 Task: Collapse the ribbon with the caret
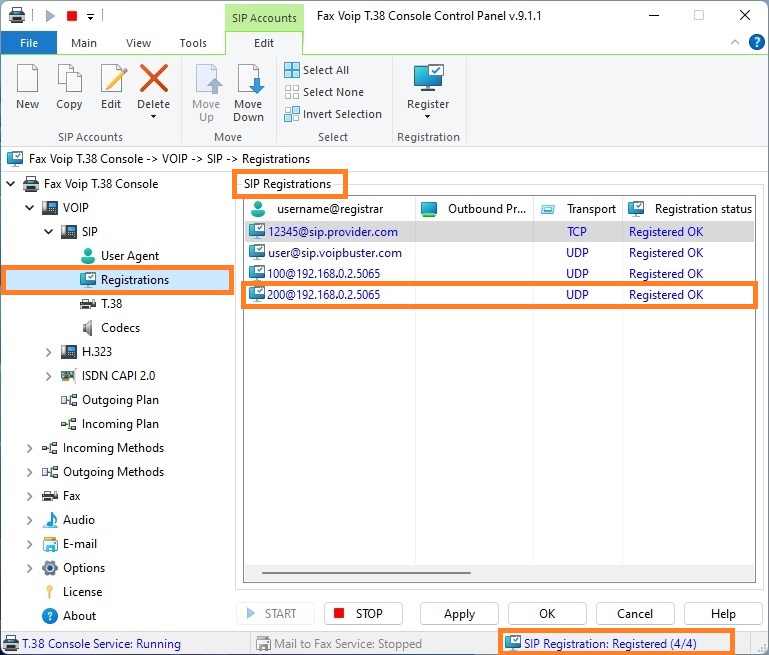735,42
